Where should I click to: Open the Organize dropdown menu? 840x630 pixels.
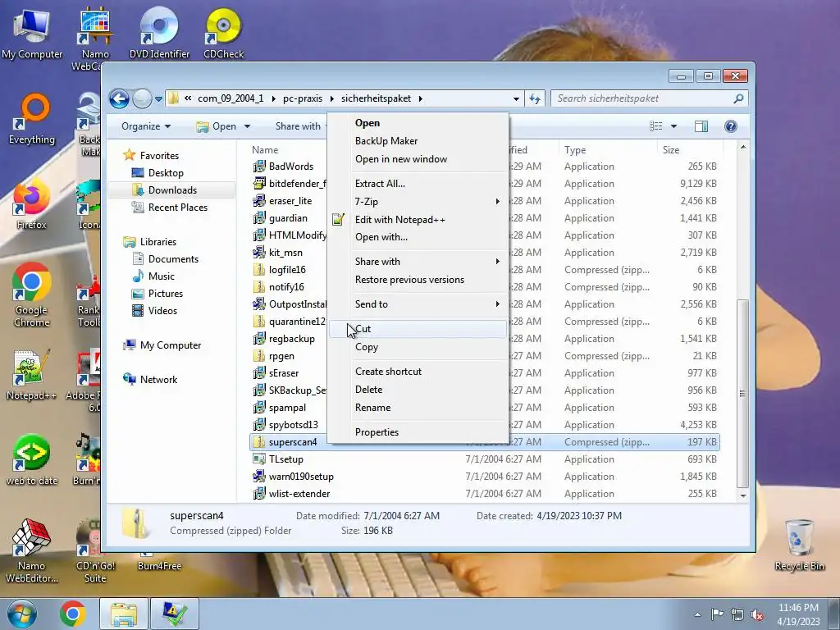tap(146, 126)
